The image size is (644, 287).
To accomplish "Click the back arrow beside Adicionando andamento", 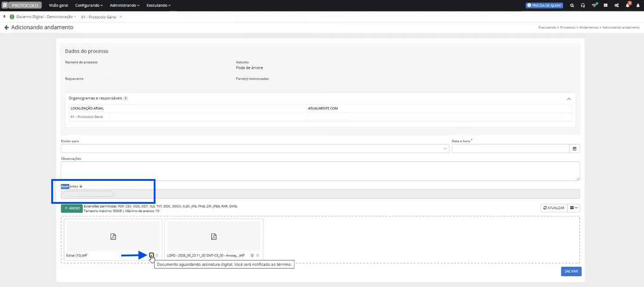I will pos(6,27).
